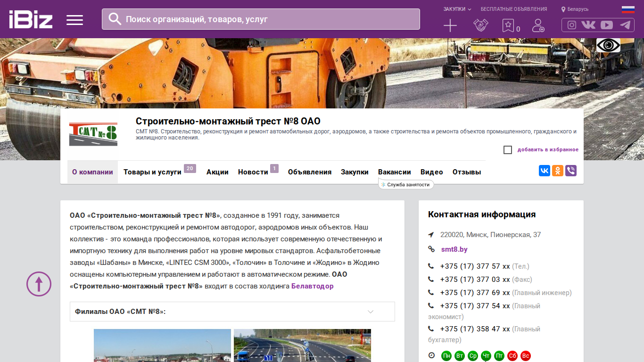Image resolution: width=644 pixels, height=362 pixels.
Task: Click the Russian flag language icon
Action: [628, 9]
